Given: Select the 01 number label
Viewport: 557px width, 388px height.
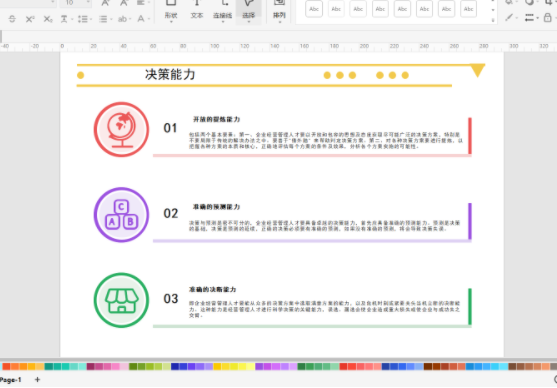Looking at the screenshot, I should point(171,128).
